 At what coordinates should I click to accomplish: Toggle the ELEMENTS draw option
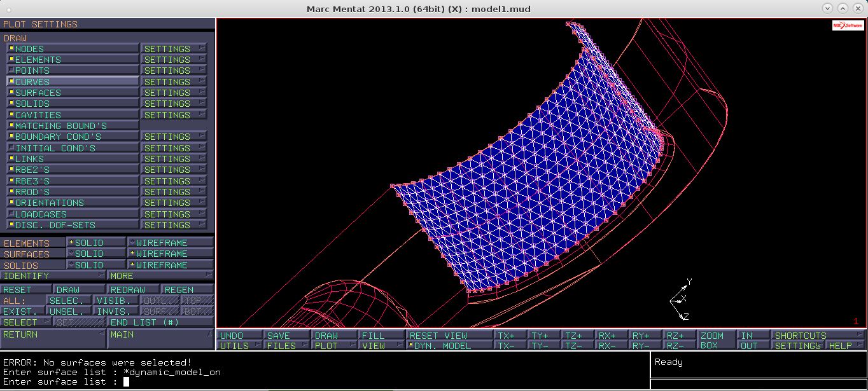[73, 60]
